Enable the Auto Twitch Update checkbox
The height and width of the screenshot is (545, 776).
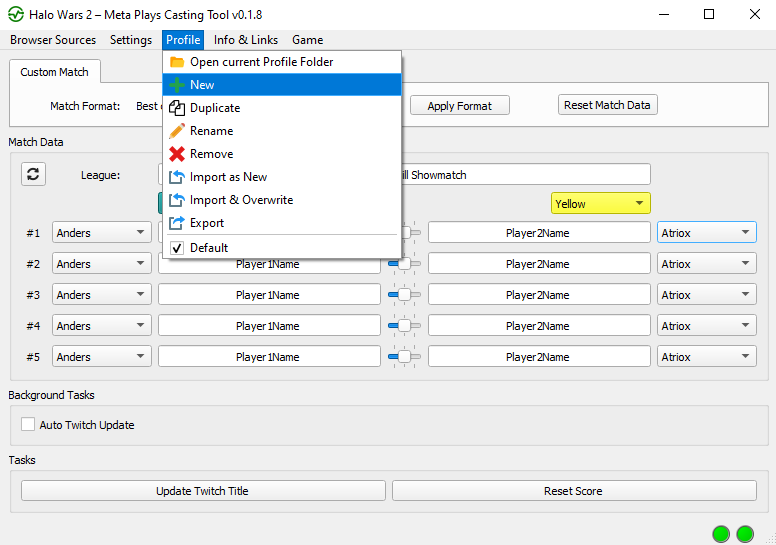(x=28, y=425)
